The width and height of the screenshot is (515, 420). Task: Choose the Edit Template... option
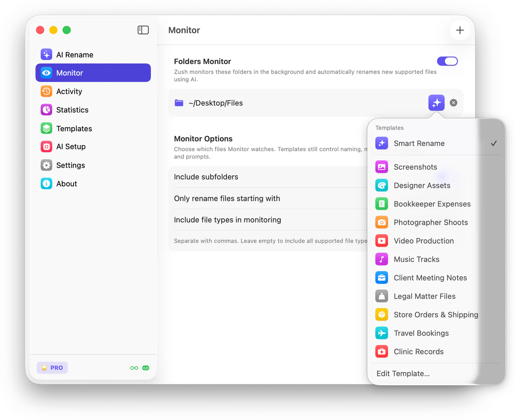[x=403, y=374]
